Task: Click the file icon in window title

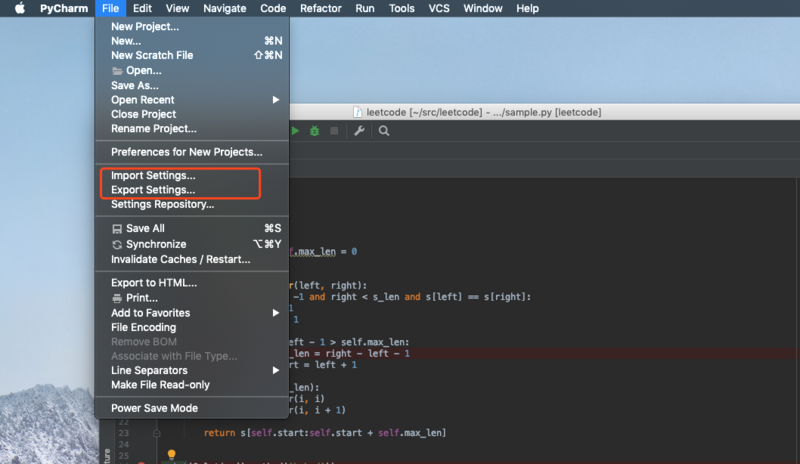Action: point(358,112)
